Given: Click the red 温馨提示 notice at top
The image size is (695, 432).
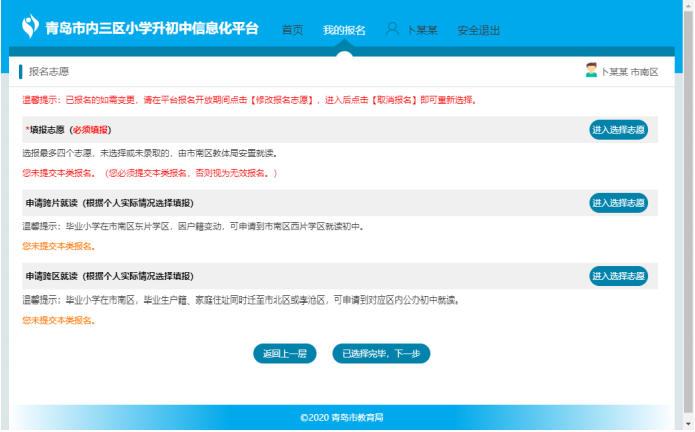Looking at the screenshot, I should [x=249, y=100].
